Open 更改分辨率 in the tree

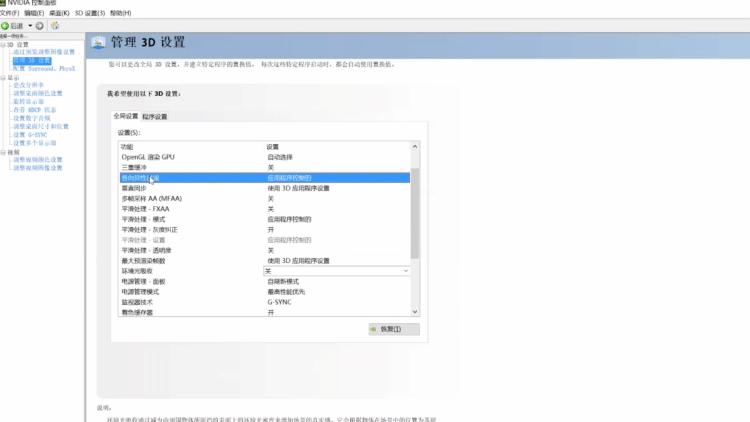click(x=28, y=85)
